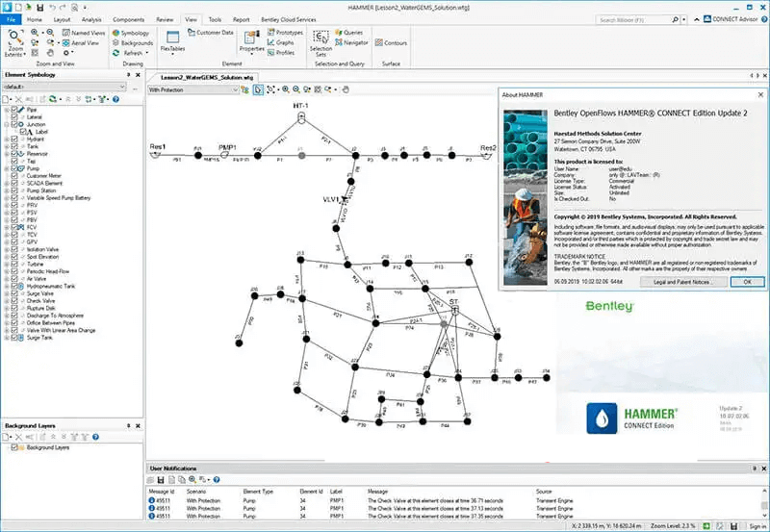Toggle the Hydrant symbology checkbox
Image resolution: width=770 pixels, height=532 pixels.
(x=14, y=139)
